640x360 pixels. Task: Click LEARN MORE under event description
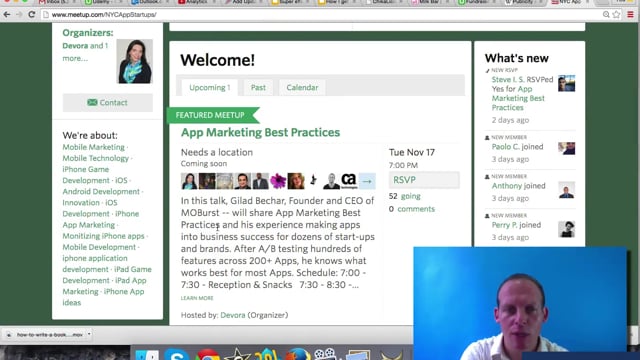click(x=197, y=298)
